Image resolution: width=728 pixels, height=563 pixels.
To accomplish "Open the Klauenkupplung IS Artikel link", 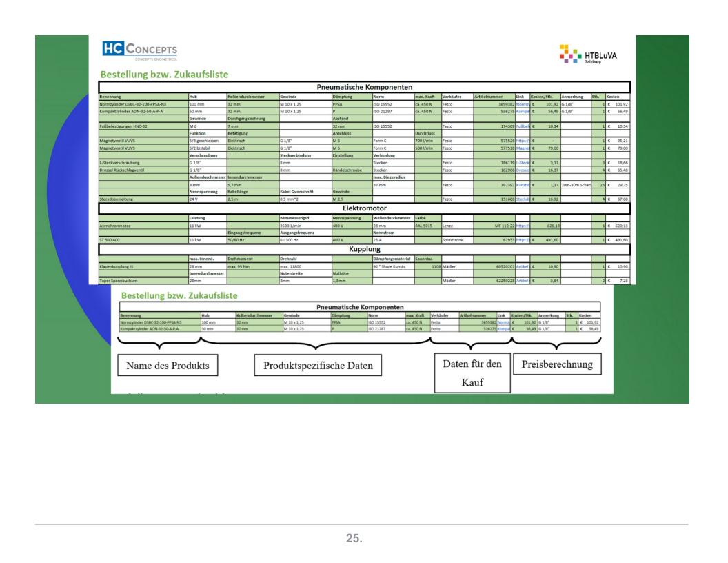I will [522, 266].
